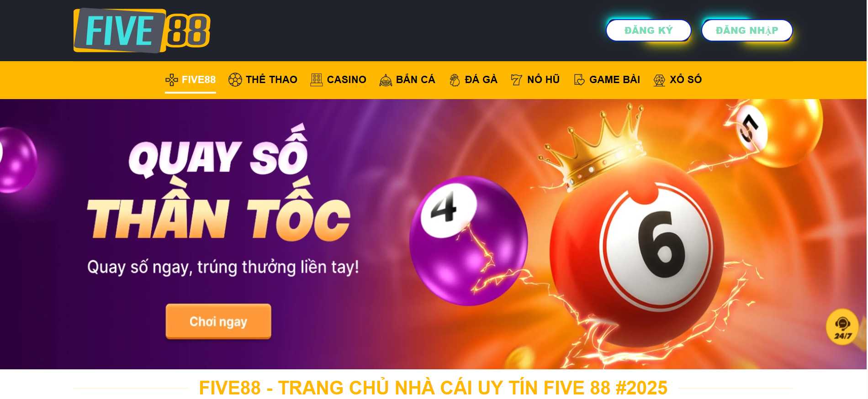Viewport: 868px width, 399px height.
Task: Click the gamepad icon beside FIVE88
Action: click(x=172, y=80)
